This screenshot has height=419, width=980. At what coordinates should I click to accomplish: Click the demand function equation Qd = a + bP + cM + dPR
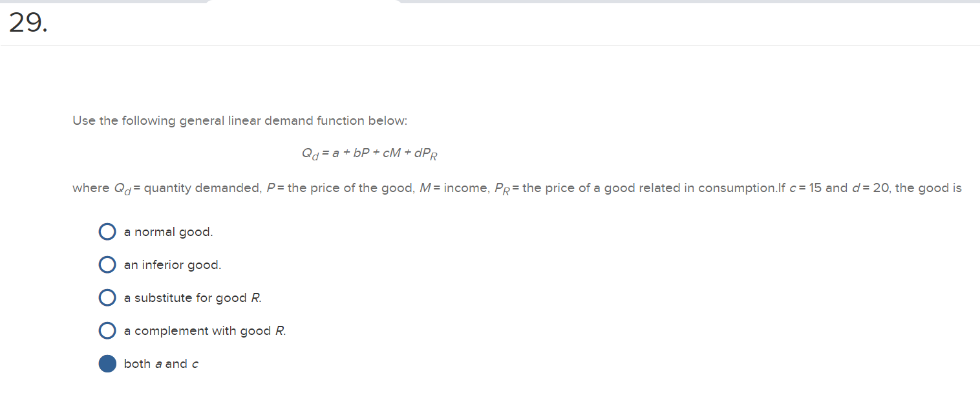[x=369, y=153]
